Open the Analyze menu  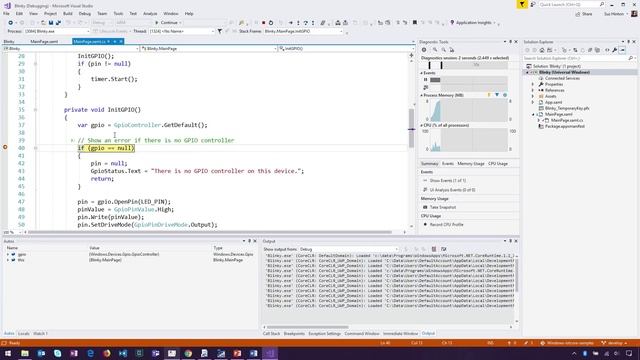point(150,13)
